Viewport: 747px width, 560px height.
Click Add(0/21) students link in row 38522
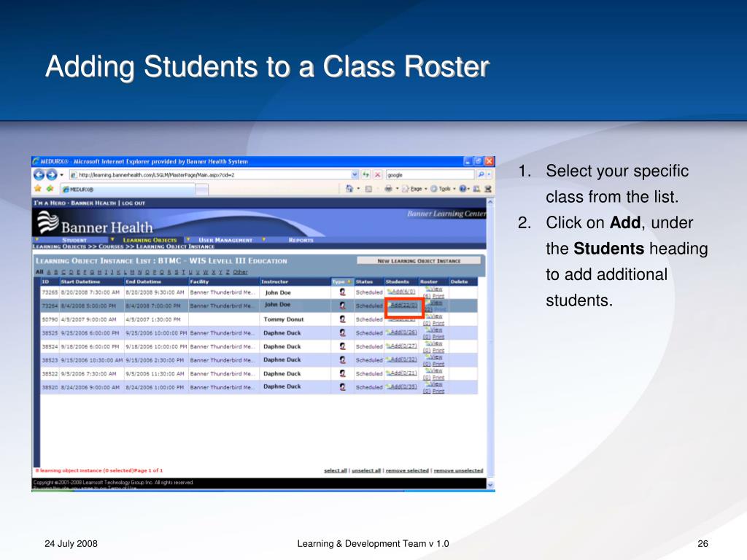pyautogui.click(x=403, y=373)
